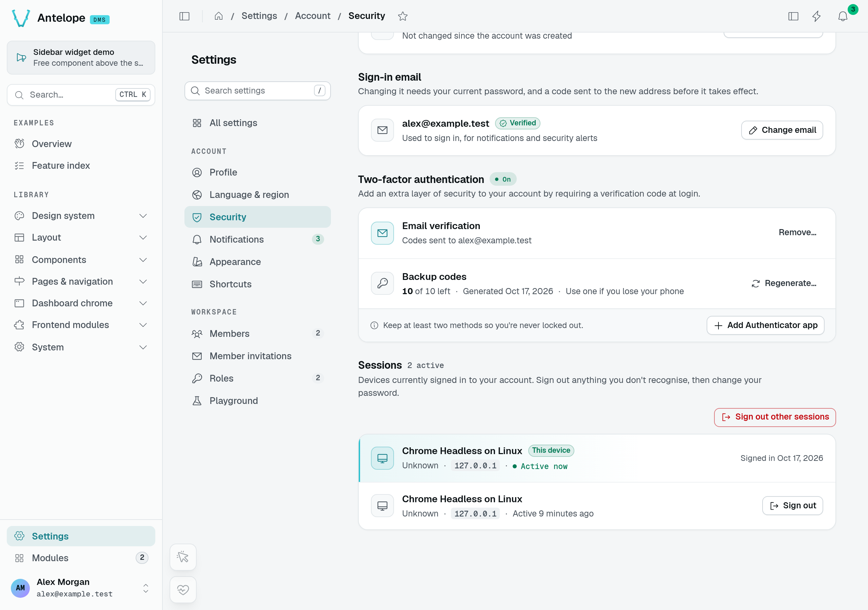Screen dimensions: 868x610
Task: Click the Email verification envelope icon
Action: pyautogui.click(x=382, y=233)
